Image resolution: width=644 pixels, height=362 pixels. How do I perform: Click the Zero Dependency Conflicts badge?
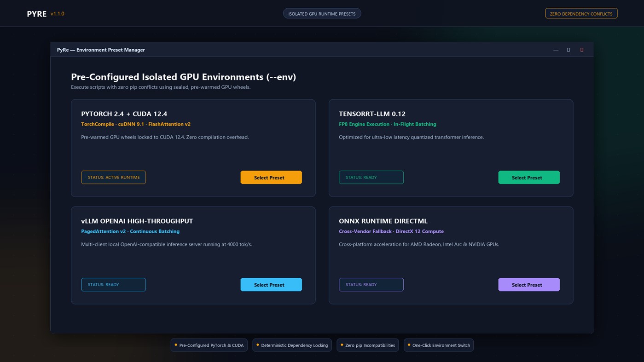coord(581,14)
